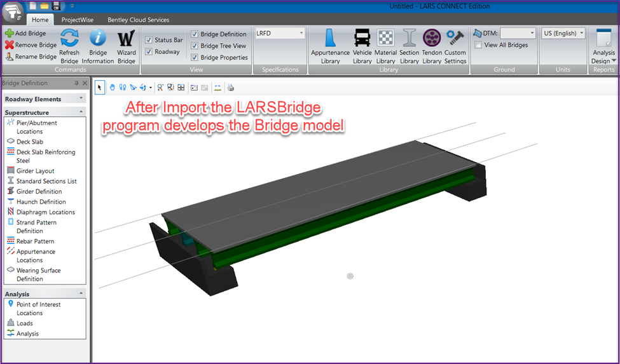The image size is (620, 364).
Task: Open the Material Library
Action: (385, 46)
